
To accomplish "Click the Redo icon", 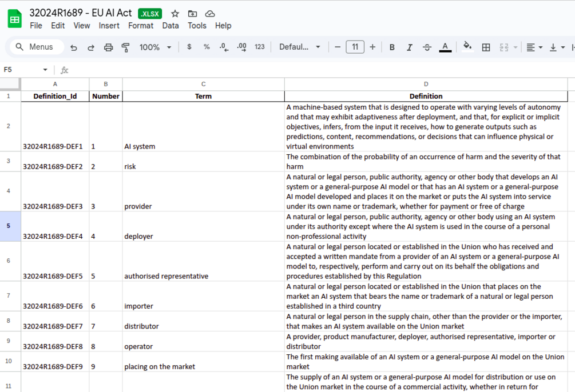I will click(x=91, y=47).
